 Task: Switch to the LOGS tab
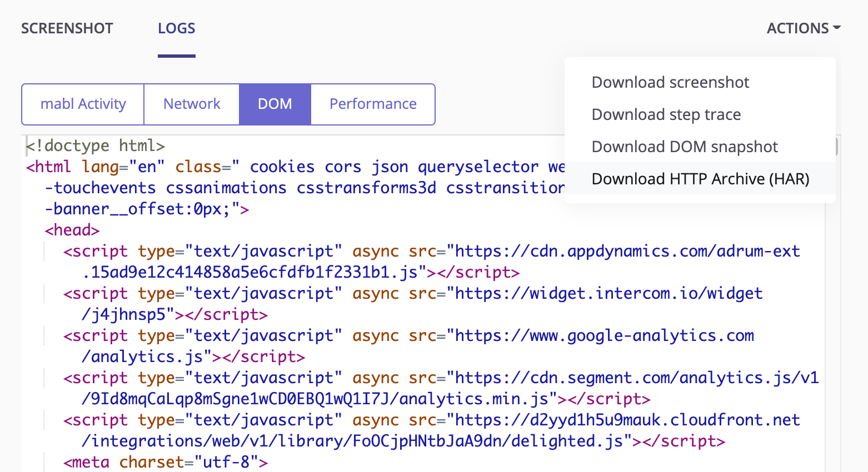[x=176, y=28]
